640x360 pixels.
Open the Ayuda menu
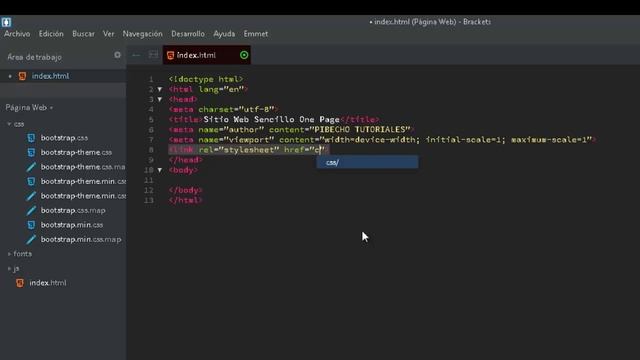pyautogui.click(x=224, y=34)
